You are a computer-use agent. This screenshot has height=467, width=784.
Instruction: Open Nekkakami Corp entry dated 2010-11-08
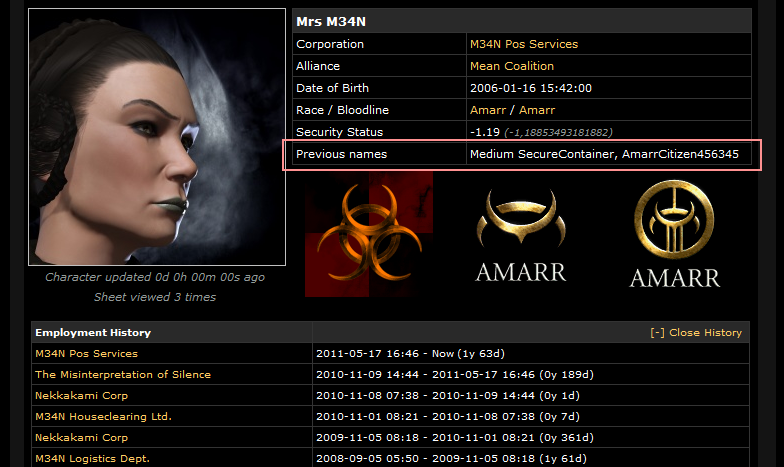[81, 396]
